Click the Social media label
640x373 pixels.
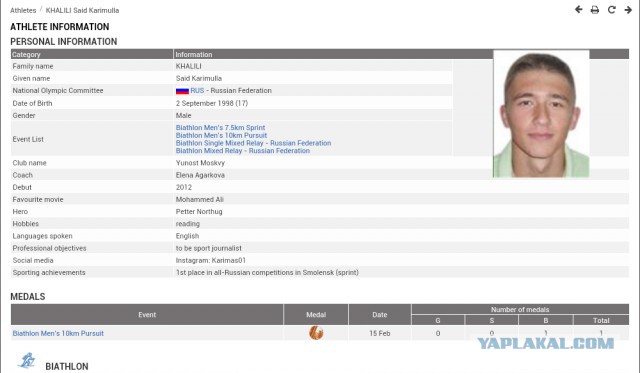tap(33, 260)
